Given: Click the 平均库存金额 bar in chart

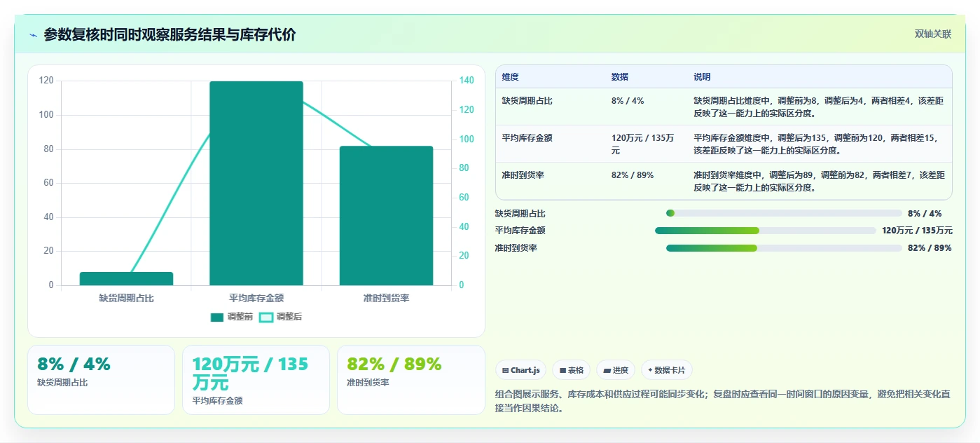Looking at the screenshot, I should pyautogui.click(x=256, y=183).
